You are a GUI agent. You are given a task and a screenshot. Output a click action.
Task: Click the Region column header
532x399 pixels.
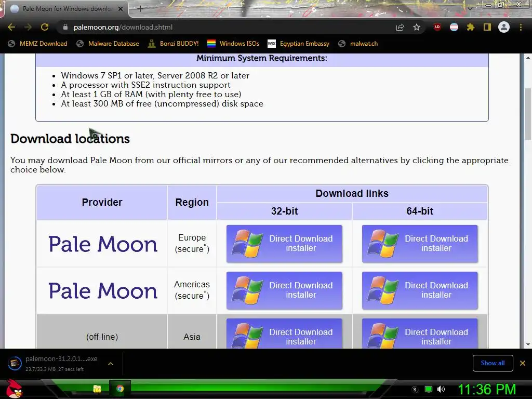coord(192,202)
